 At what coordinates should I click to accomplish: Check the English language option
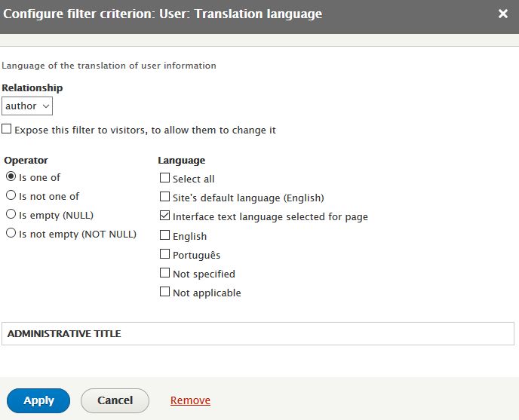pyautogui.click(x=164, y=235)
